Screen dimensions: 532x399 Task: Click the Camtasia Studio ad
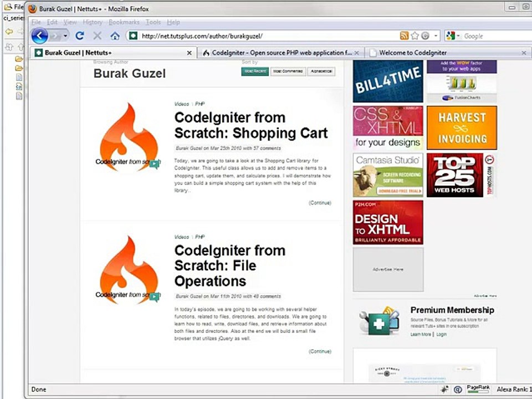388,175
